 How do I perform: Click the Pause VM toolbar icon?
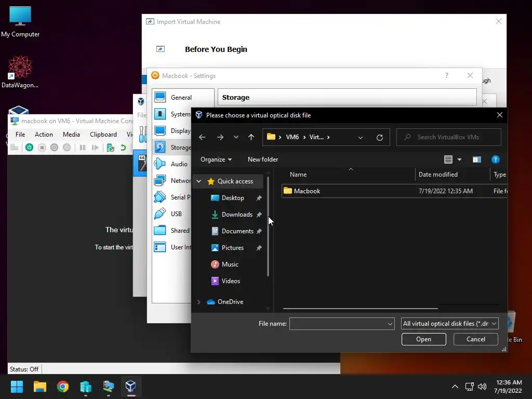click(x=83, y=148)
